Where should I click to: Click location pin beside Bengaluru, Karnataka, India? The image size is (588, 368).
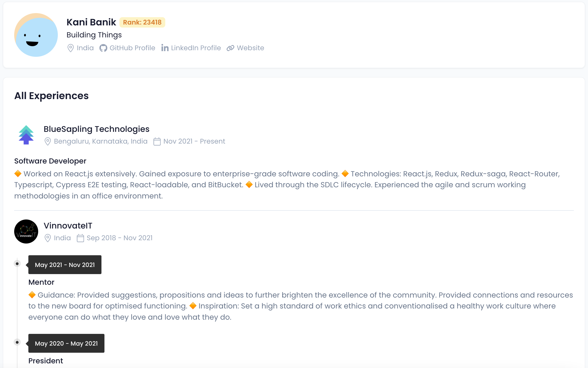click(x=48, y=141)
